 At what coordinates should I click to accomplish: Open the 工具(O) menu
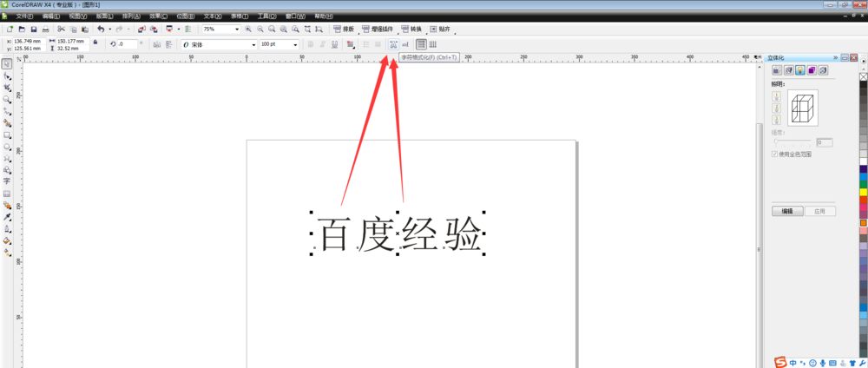click(266, 16)
